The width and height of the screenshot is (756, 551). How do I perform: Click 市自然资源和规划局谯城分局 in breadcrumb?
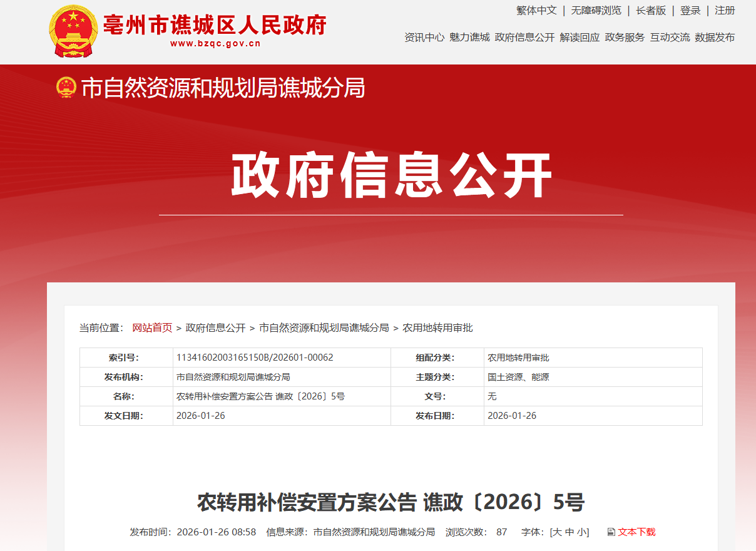coord(324,328)
